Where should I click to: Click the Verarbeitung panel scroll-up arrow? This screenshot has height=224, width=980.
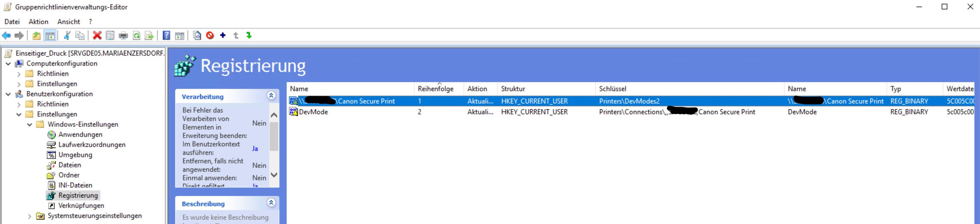click(x=274, y=115)
